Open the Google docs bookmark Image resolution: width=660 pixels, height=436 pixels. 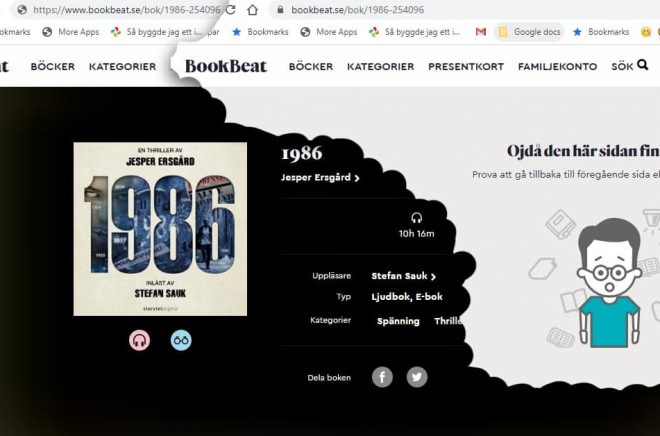(x=529, y=32)
